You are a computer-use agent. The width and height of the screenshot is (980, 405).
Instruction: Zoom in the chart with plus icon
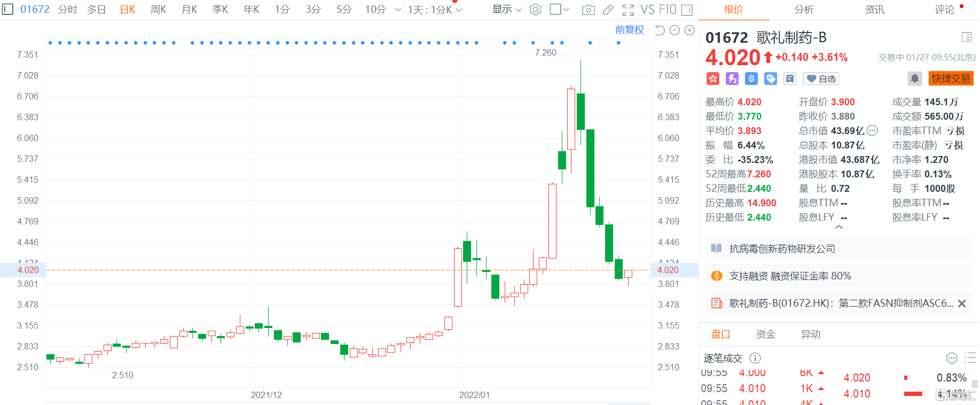coord(689,30)
